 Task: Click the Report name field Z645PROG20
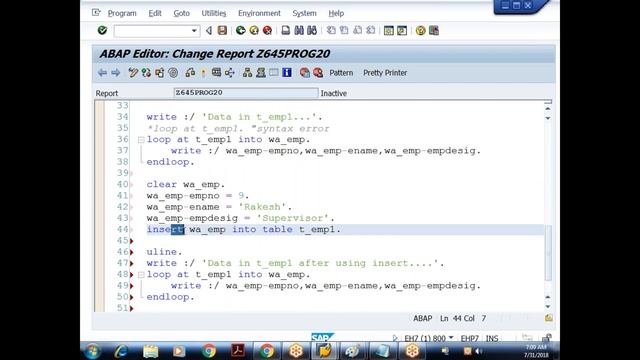[x=246, y=93]
